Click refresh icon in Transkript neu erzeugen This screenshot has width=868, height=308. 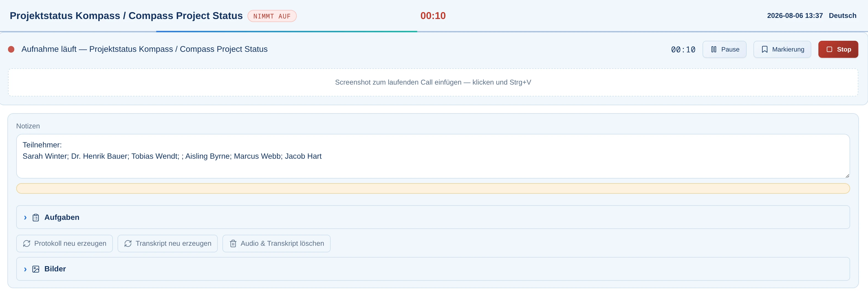click(x=128, y=244)
